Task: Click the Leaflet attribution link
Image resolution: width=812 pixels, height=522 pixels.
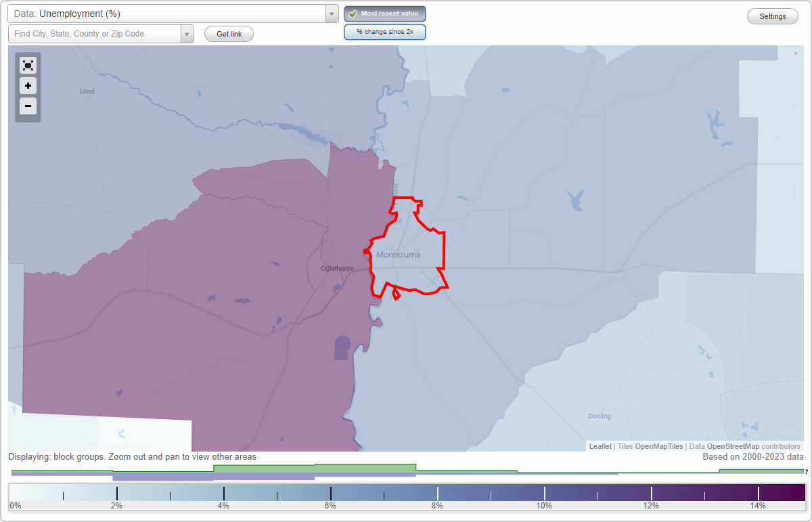Action: [x=600, y=446]
